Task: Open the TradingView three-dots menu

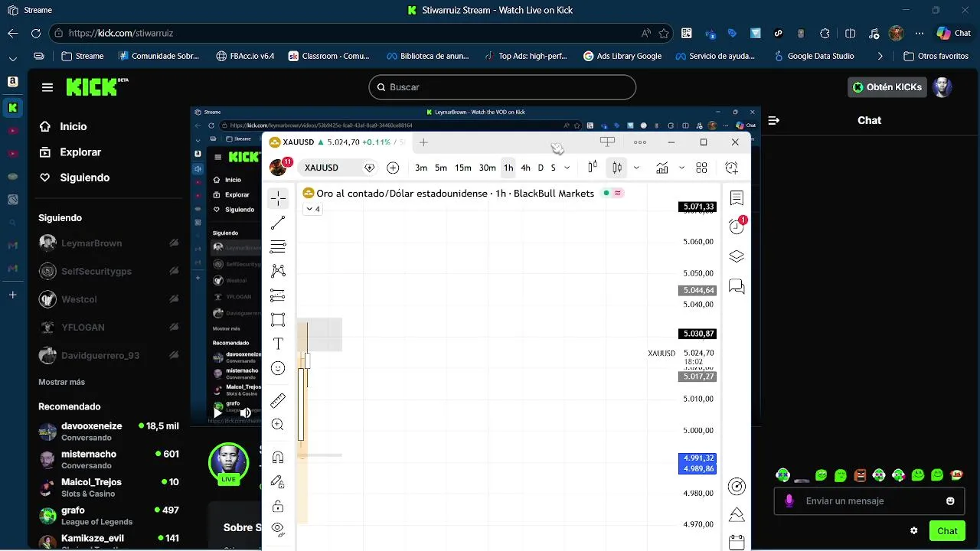Action: 640,142
